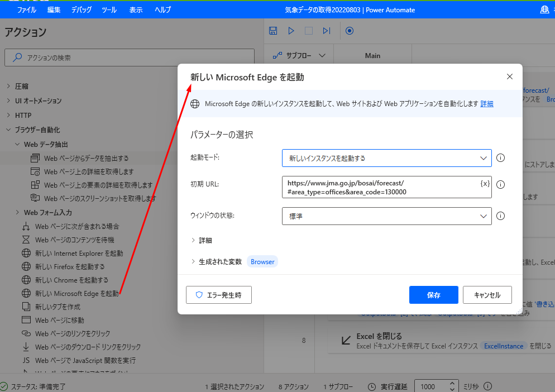
Task: Click the 保存 button
Action: (x=434, y=295)
